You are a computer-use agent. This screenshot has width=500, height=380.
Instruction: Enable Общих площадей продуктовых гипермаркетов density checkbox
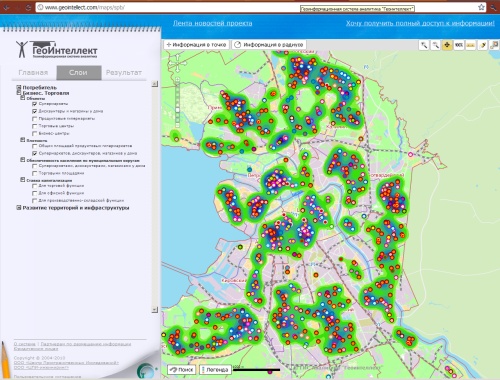pyautogui.click(x=34, y=146)
